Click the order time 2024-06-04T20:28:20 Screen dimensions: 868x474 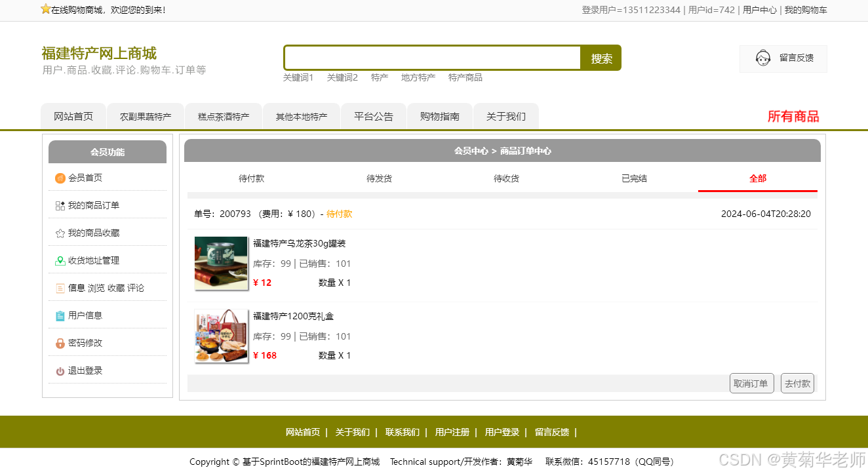coord(766,214)
